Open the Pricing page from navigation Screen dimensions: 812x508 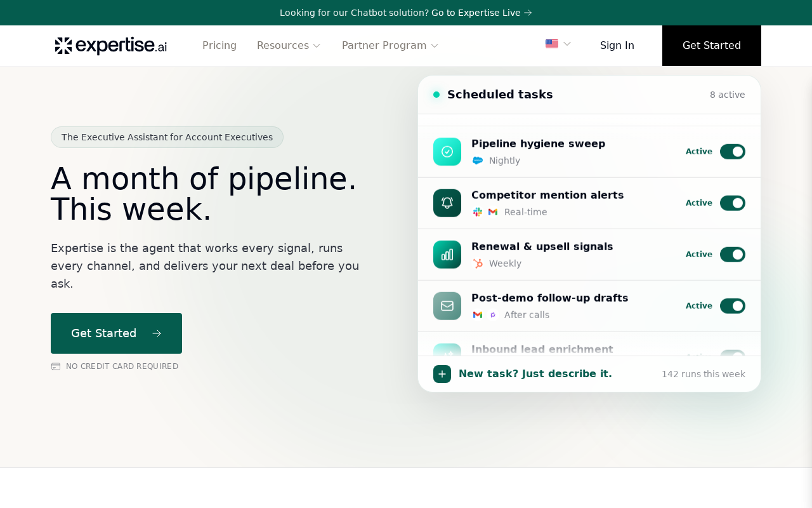click(x=219, y=46)
